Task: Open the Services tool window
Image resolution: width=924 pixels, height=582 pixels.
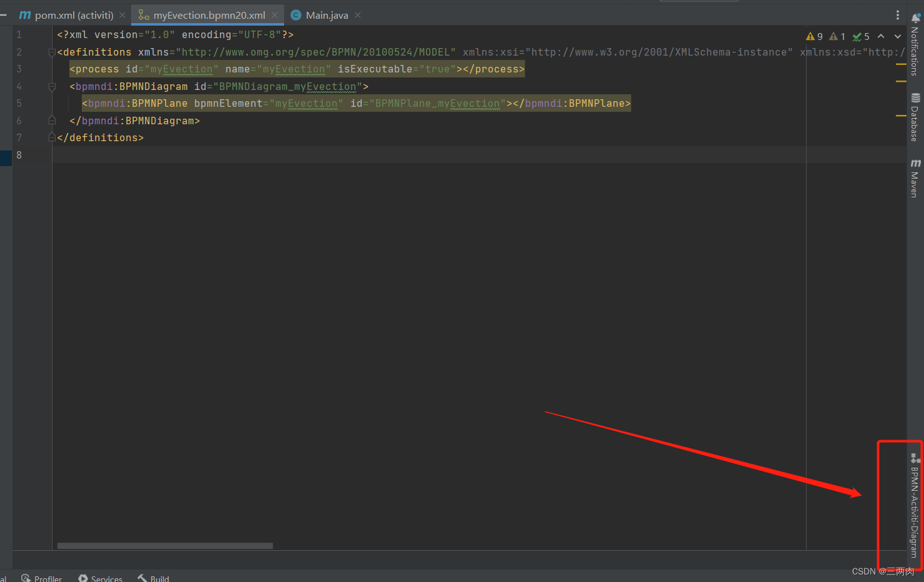Action: [x=100, y=578]
